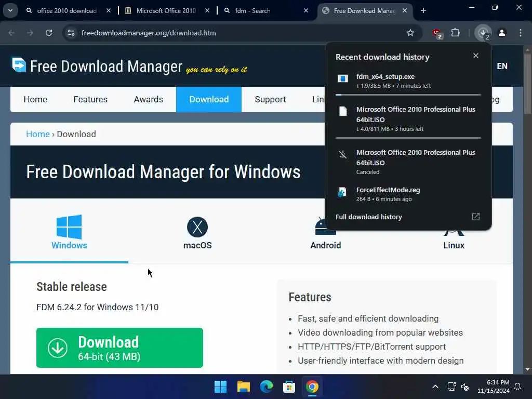View site information icon in address bar
The image size is (532, 399).
point(71,33)
